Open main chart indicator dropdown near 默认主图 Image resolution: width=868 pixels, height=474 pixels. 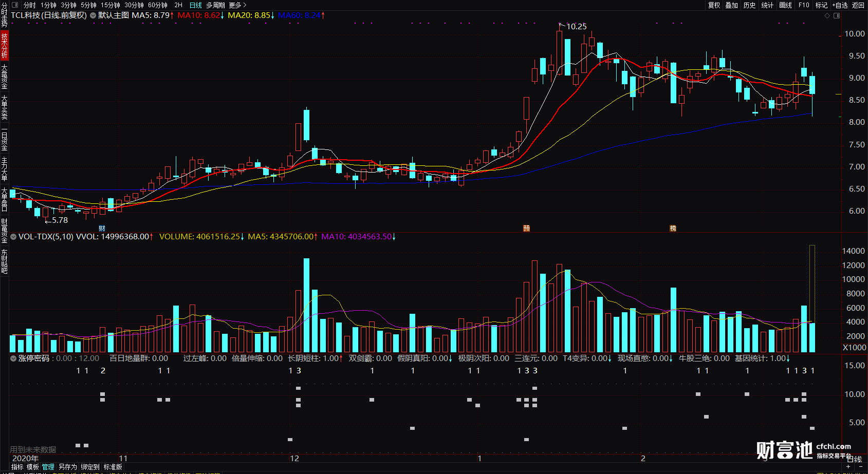(93, 15)
